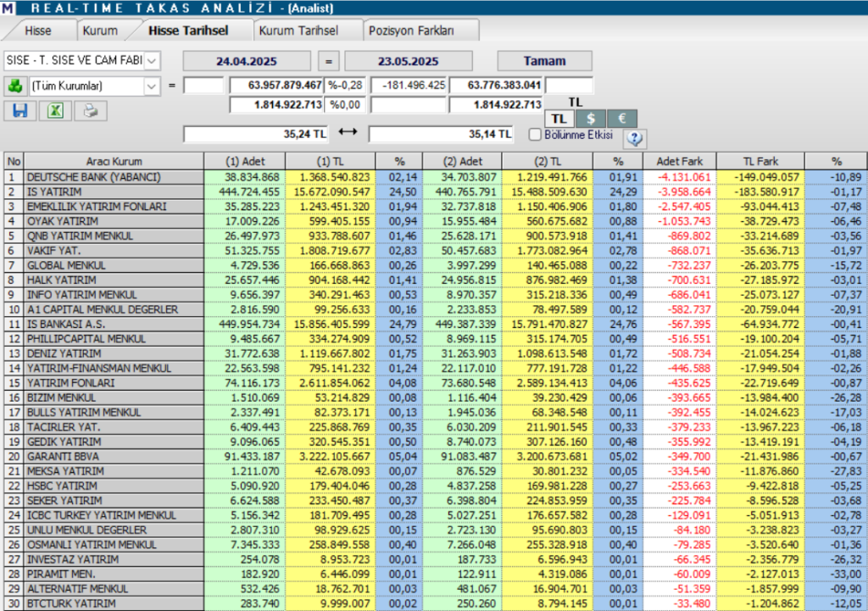Click the equals button between dates
868x611 pixels.
pos(330,61)
